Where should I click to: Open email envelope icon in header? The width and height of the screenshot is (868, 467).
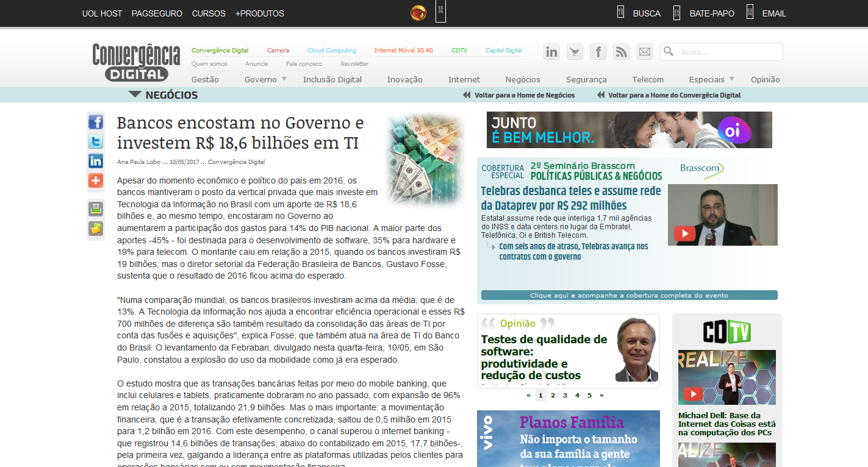click(x=645, y=52)
